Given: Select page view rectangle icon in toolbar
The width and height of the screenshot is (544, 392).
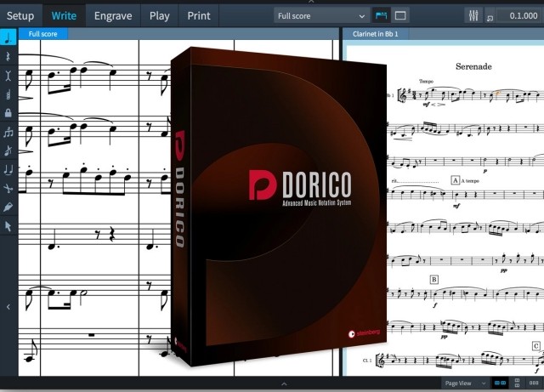Looking at the screenshot, I should click(400, 15).
